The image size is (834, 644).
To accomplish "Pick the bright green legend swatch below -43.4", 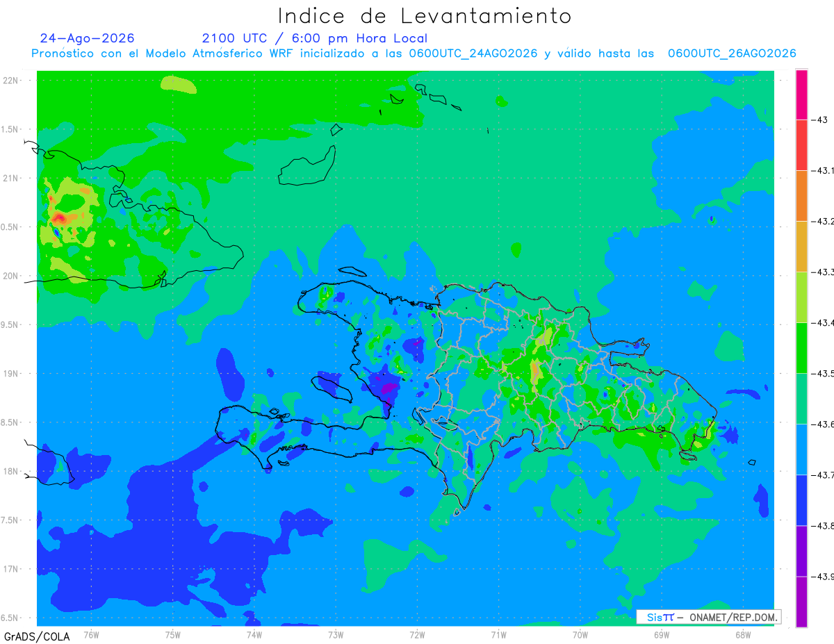I will coord(801,348).
